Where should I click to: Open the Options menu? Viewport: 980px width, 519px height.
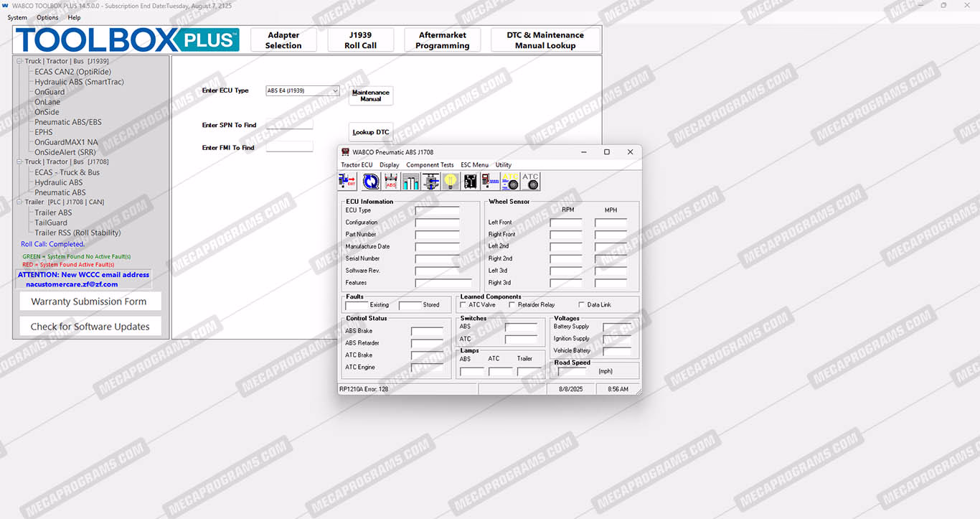pyautogui.click(x=47, y=17)
